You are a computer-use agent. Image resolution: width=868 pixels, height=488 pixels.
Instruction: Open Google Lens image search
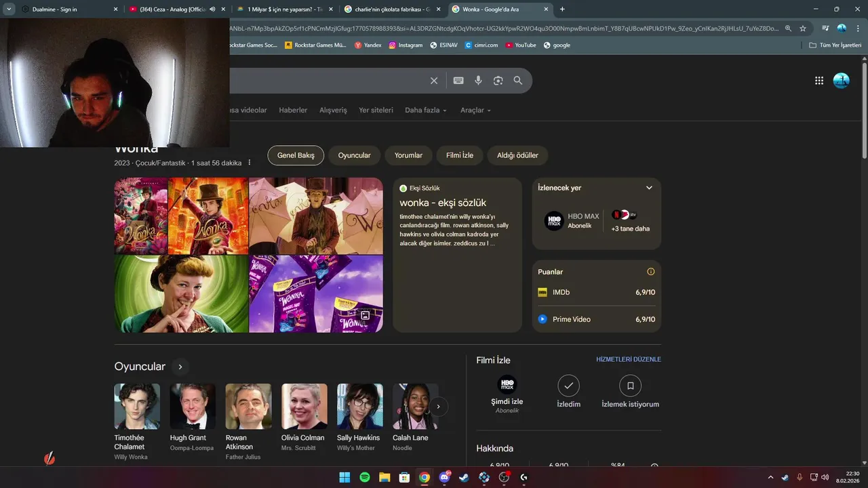click(x=498, y=81)
